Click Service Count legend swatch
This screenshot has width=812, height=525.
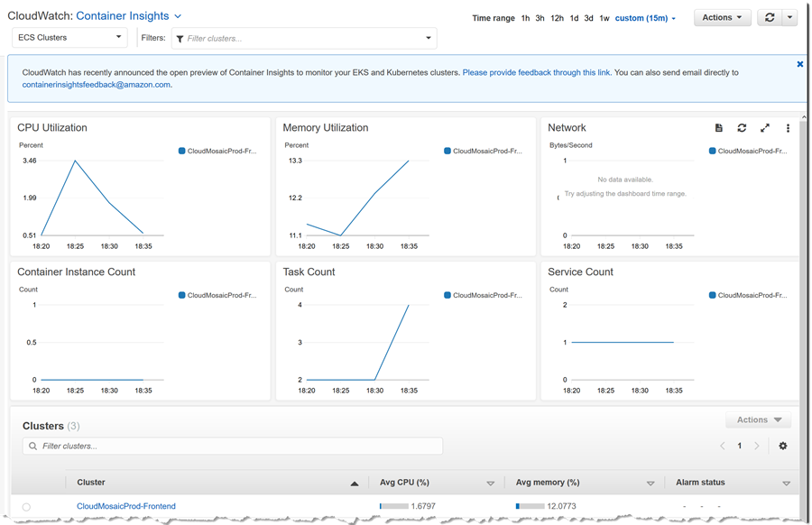click(x=713, y=295)
